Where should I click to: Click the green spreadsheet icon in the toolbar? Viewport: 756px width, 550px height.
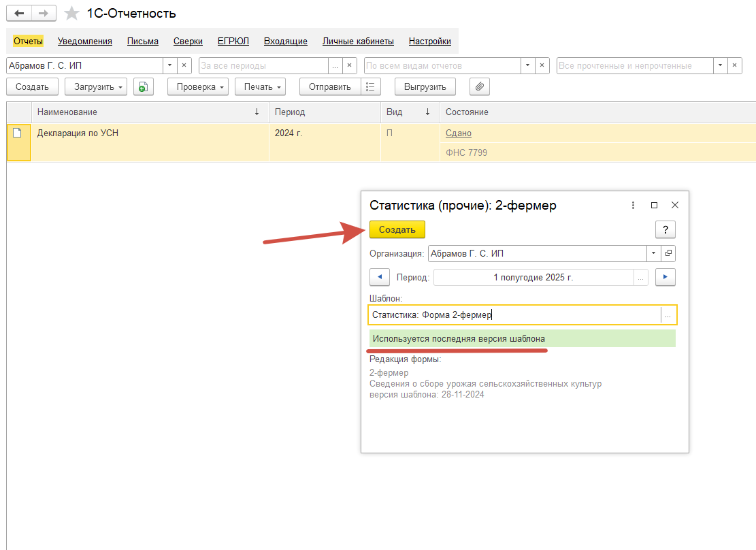click(143, 86)
